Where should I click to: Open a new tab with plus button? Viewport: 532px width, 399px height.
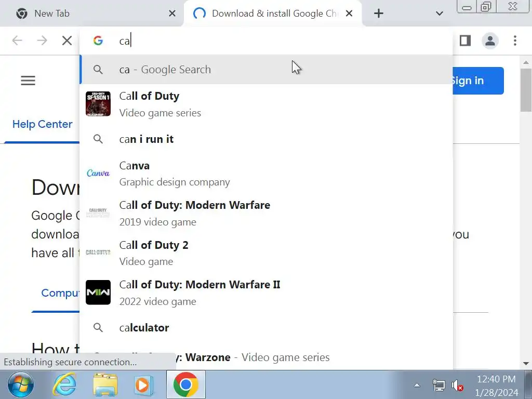(379, 14)
